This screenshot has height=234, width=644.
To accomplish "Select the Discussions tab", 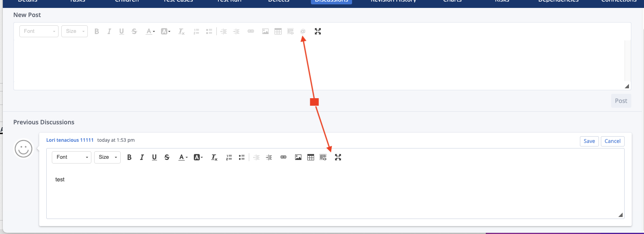I will 331,1.
